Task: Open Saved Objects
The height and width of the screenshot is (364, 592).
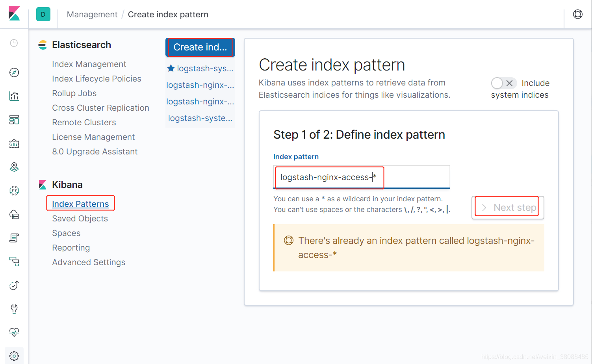Action: coord(80,219)
